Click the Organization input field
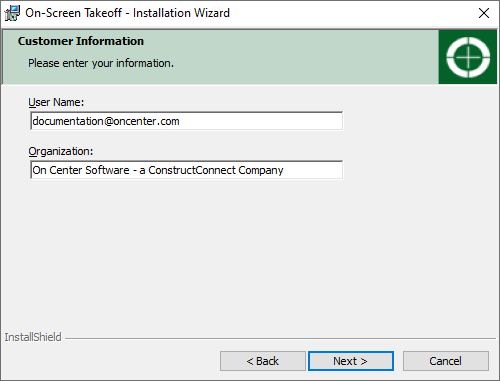500x381 pixels. click(x=186, y=170)
